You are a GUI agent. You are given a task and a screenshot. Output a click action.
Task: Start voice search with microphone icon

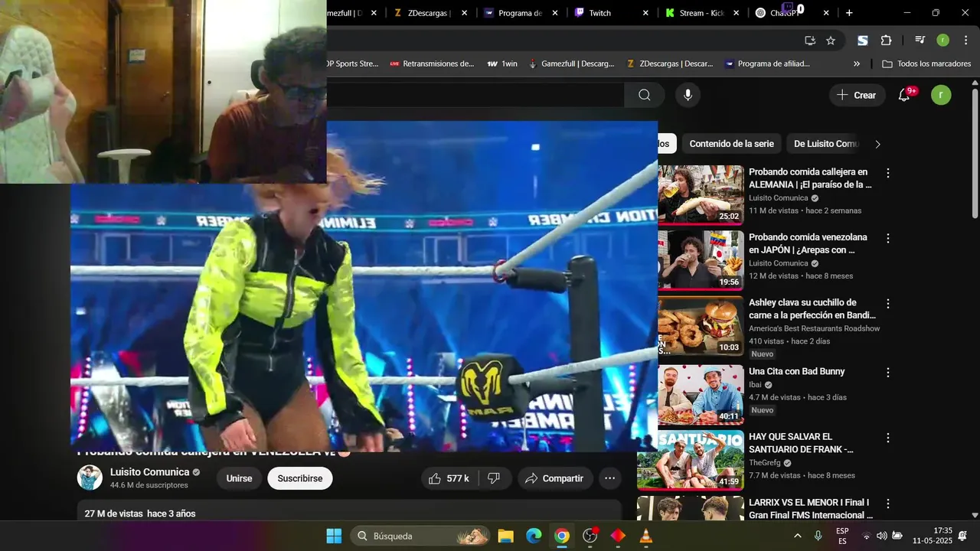click(688, 95)
